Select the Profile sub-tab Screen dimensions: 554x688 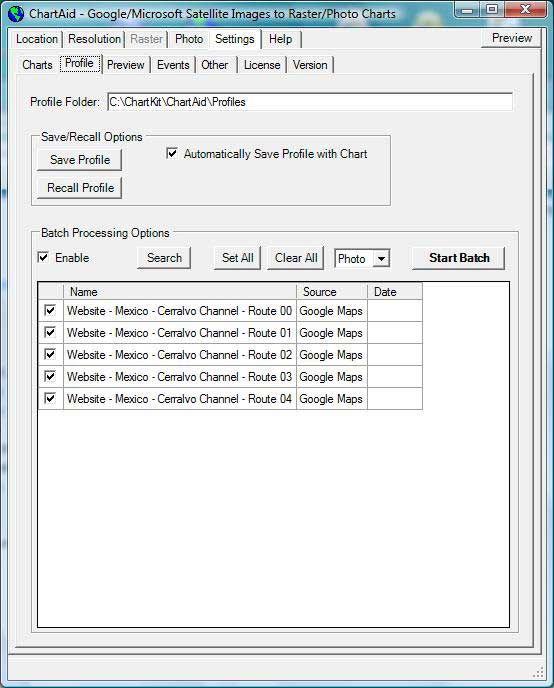(x=79, y=64)
